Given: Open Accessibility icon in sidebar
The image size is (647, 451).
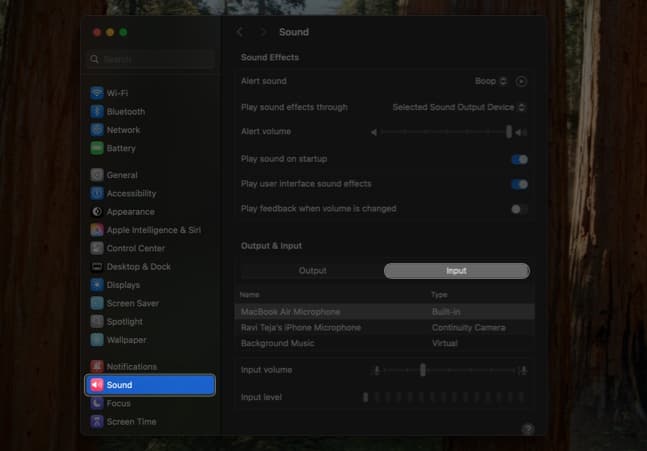Looking at the screenshot, I should [x=97, y=193].
